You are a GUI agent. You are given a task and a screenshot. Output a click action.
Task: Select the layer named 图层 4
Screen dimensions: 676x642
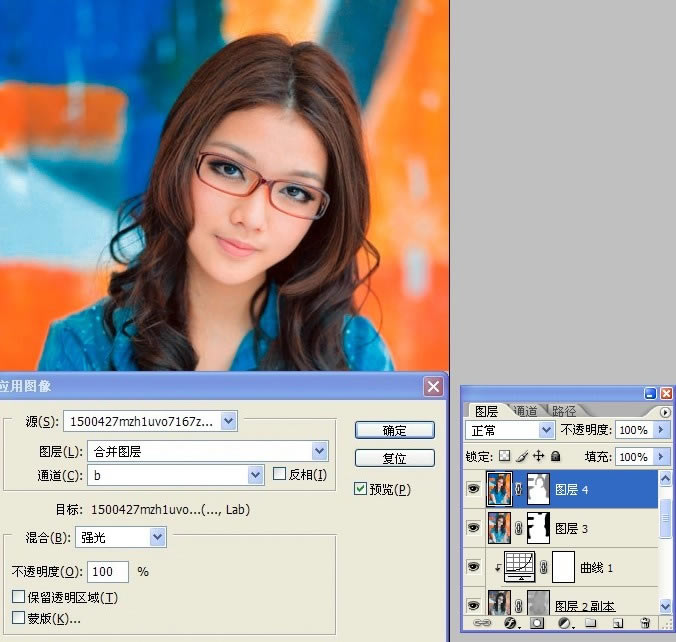pos(571,489)
